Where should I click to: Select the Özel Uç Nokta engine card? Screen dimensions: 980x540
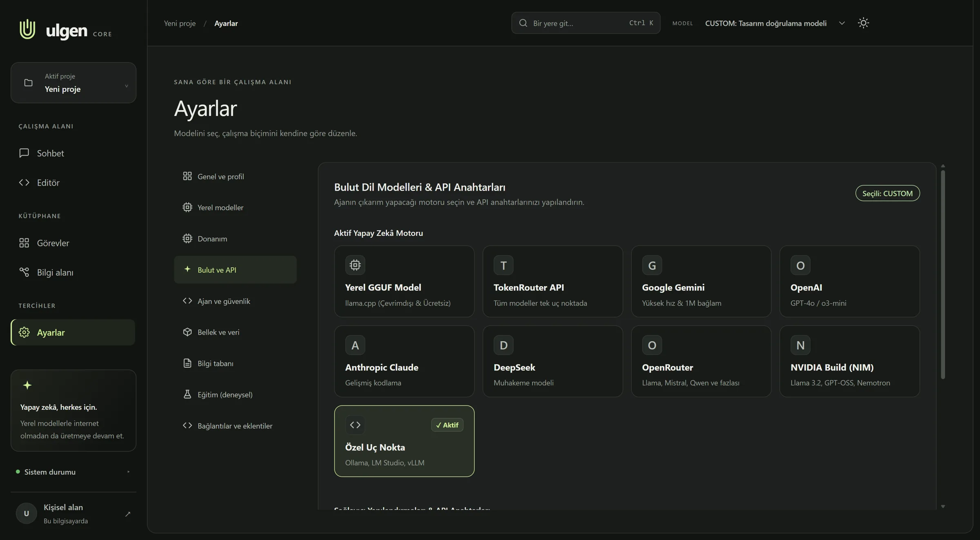point(404,441)
